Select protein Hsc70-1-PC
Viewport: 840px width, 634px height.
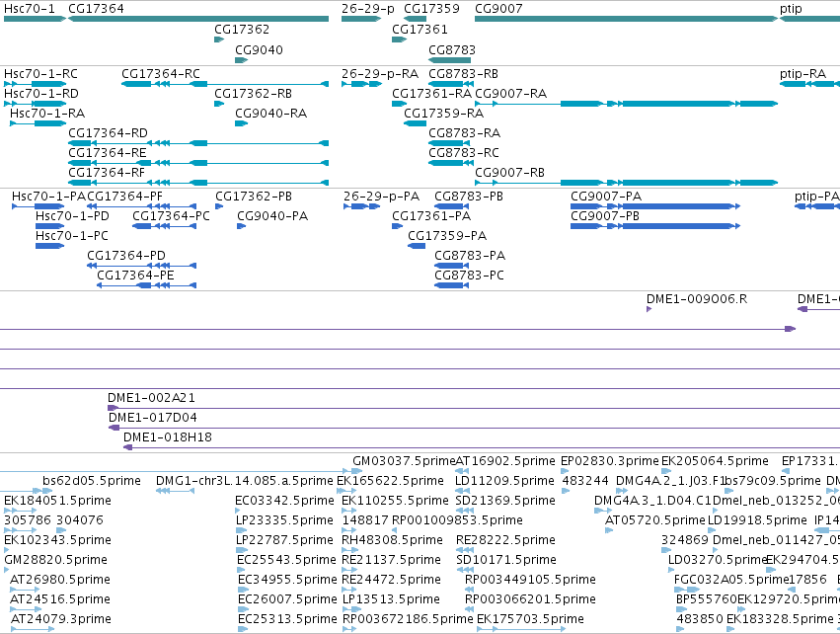(x=49, y=246)
